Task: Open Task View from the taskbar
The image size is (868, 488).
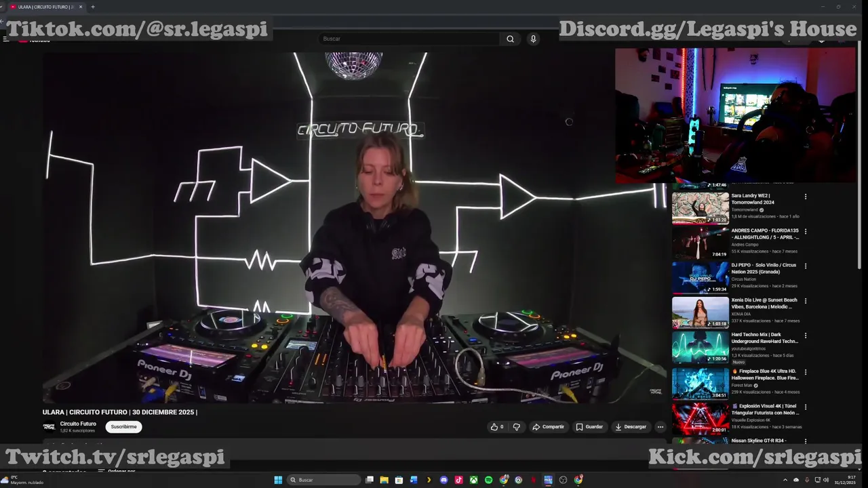Action: coord(370,480)
